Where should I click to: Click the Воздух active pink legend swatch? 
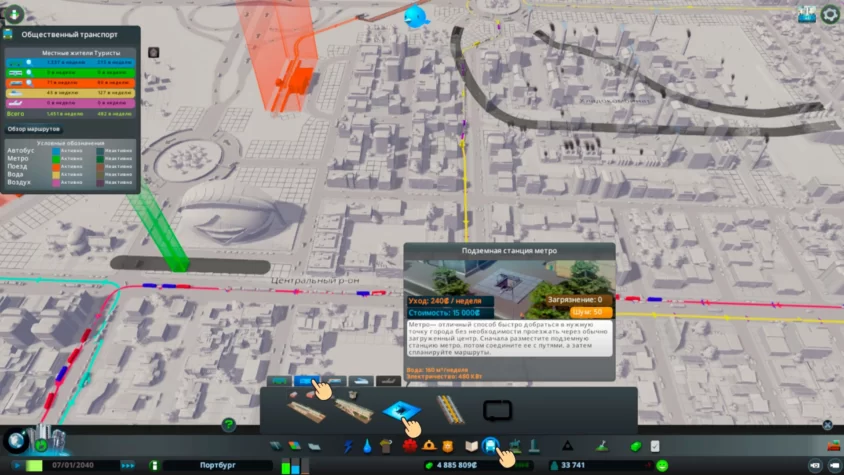pos(55,183)
